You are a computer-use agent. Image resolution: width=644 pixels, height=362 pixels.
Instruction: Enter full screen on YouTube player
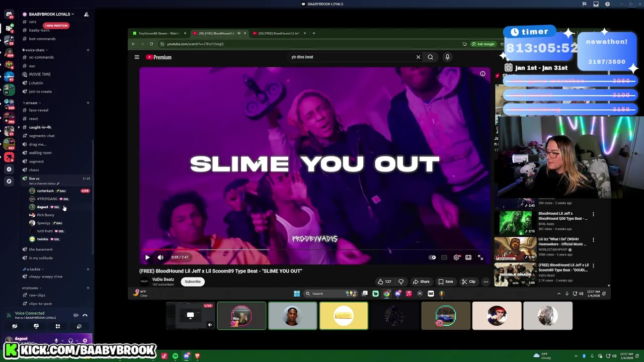pyautogui.click(x=480, y=257)
